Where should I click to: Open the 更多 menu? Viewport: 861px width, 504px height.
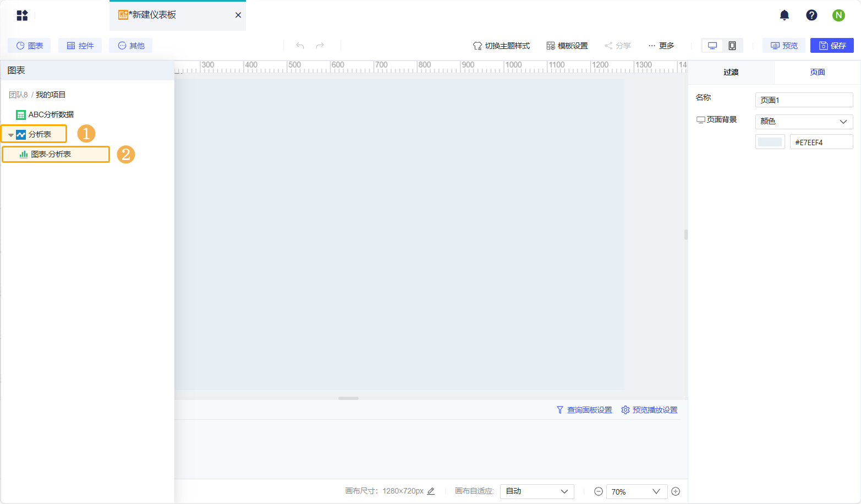coord(660,46)
